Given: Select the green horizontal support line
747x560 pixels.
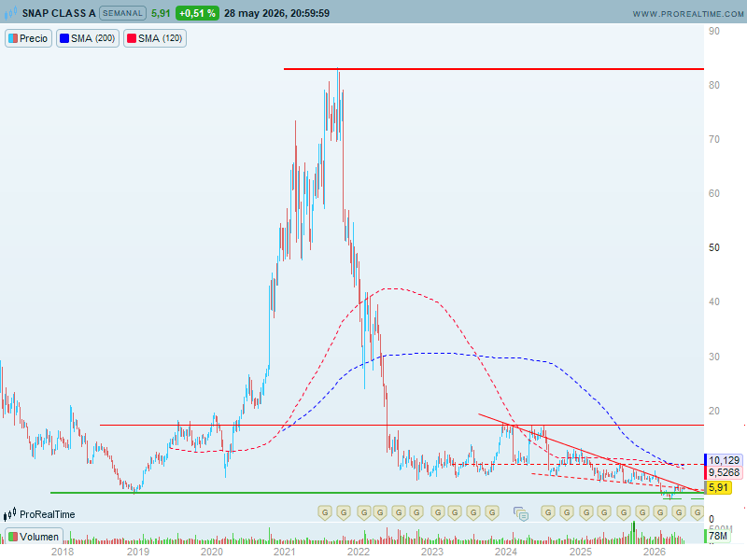Looking at the screenshot, I should (377, 493).
